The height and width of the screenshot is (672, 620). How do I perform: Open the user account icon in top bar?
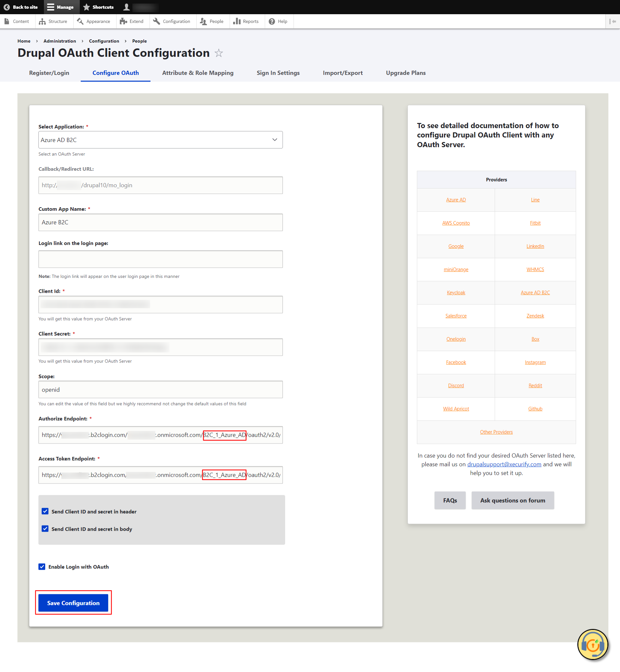tap(127, 7)
